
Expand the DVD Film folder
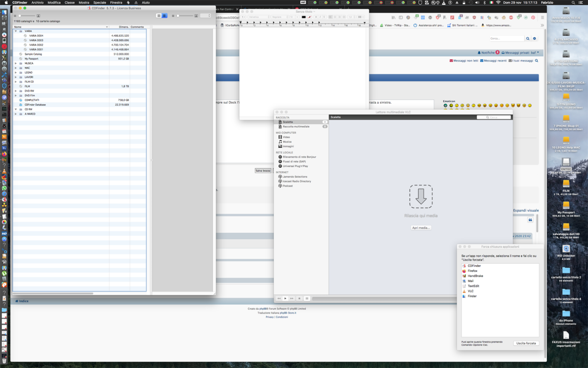(x=16, y=95)
